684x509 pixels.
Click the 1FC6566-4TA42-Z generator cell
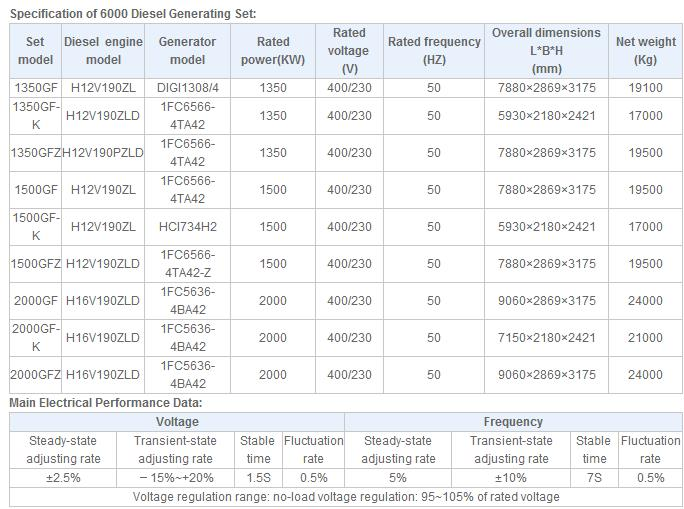coord(187,264)
